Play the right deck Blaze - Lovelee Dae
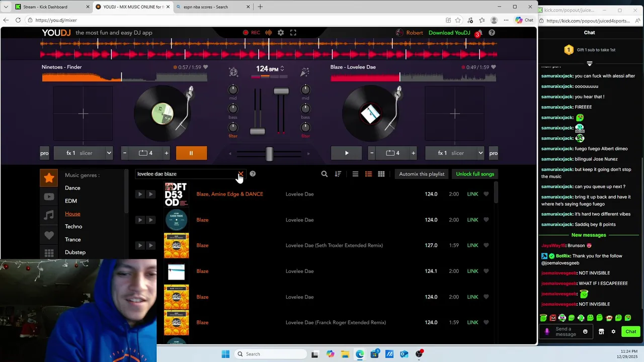Viewport: 644px width, 362px height. 346,153
